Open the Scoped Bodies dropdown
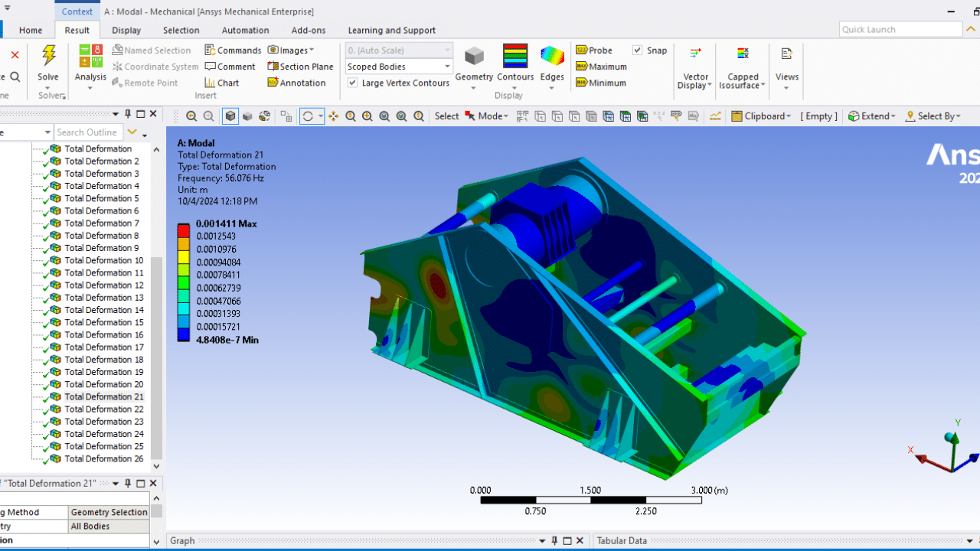The image size is (980, 551). click(399, 67)
